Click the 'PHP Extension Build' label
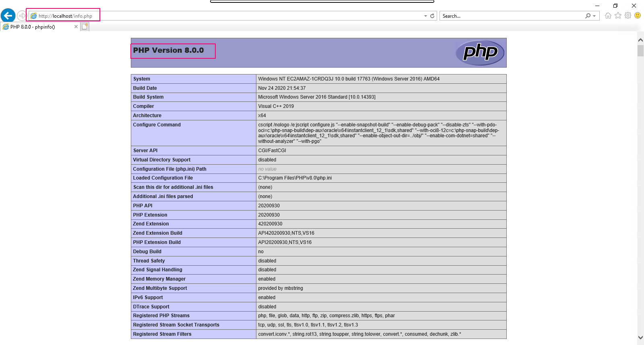The height and width of the screenshot is (345, 644). tap(157, 242)
